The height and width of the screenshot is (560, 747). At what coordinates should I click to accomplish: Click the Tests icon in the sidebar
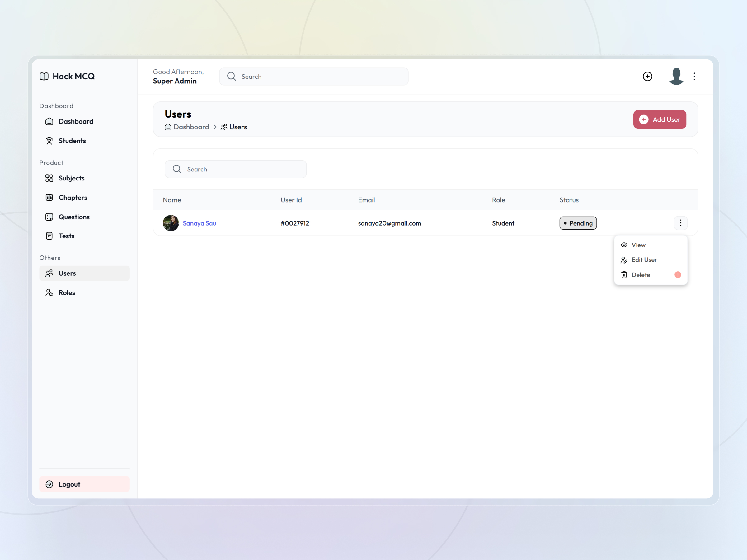click(49, 236)
